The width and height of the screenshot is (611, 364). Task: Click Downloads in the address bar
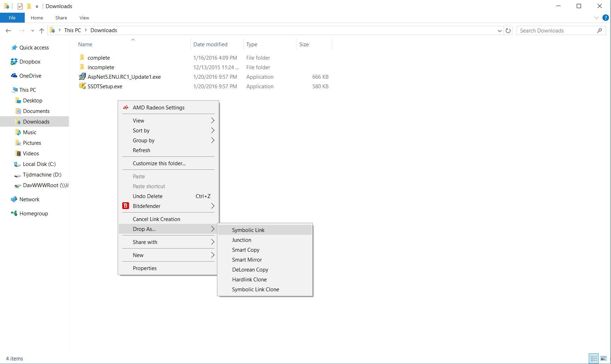pyautogui.click(x=104, y=30)
